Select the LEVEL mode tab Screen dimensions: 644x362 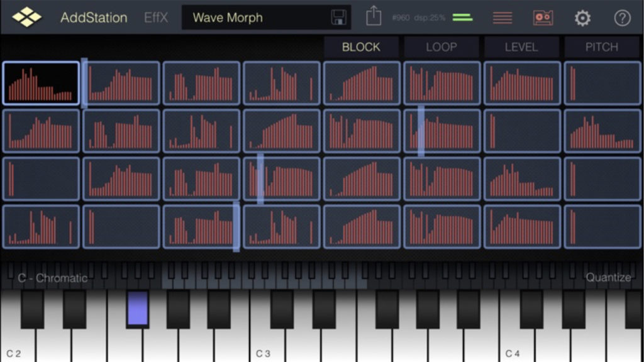(521, 47)
